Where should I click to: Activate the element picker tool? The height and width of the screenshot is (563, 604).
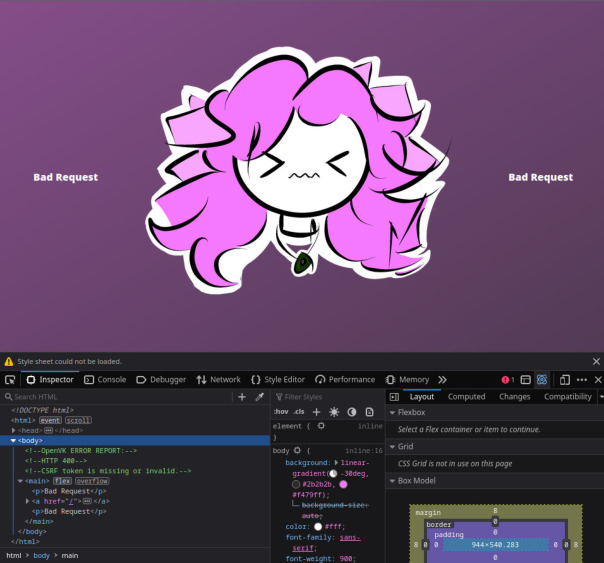tap(10, 380)
